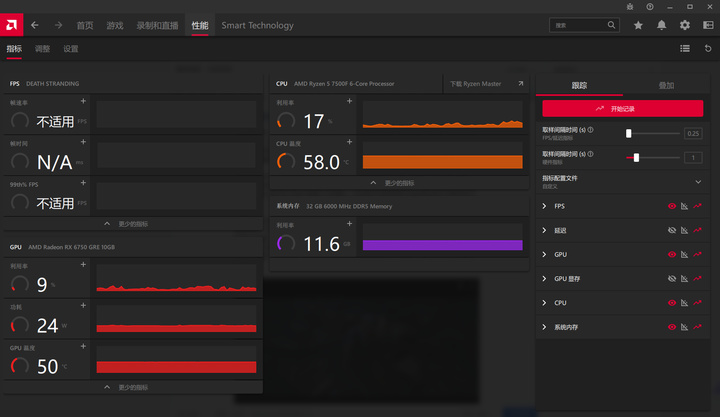Expand the GPU 显存 tracking row chevron
The image size is (720, 417).
544,278
